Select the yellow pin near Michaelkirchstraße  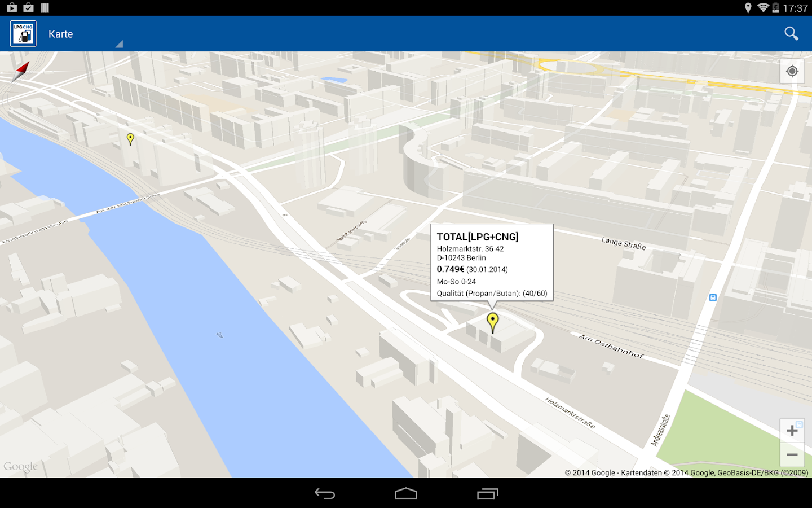(x=130, y=139)
